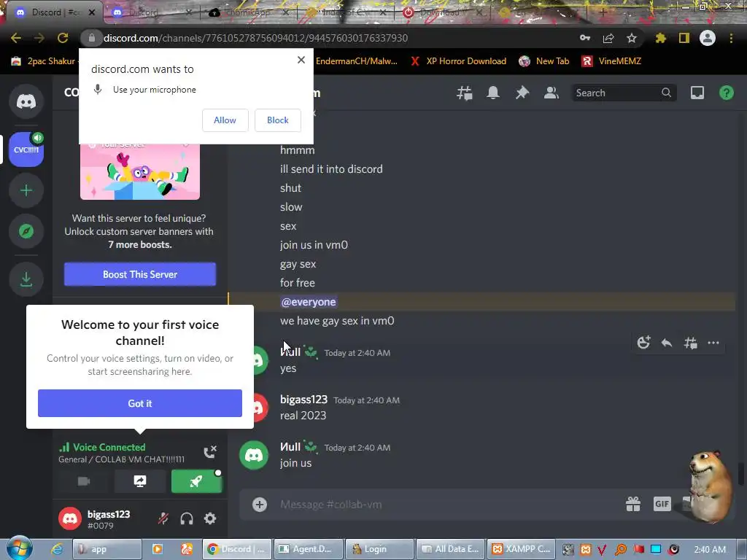Switch to chomikApp browser tab
The width and height of the screenshot is (747, 560).
coord(248,12)
